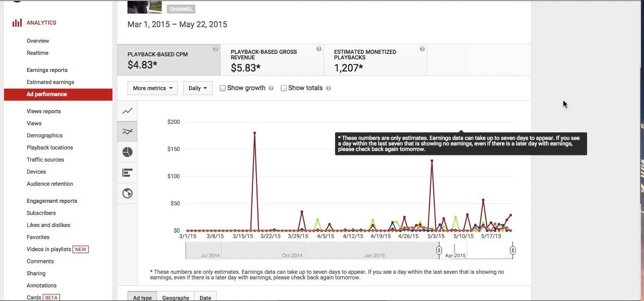Click the Analytics section header

click(41, 23)
